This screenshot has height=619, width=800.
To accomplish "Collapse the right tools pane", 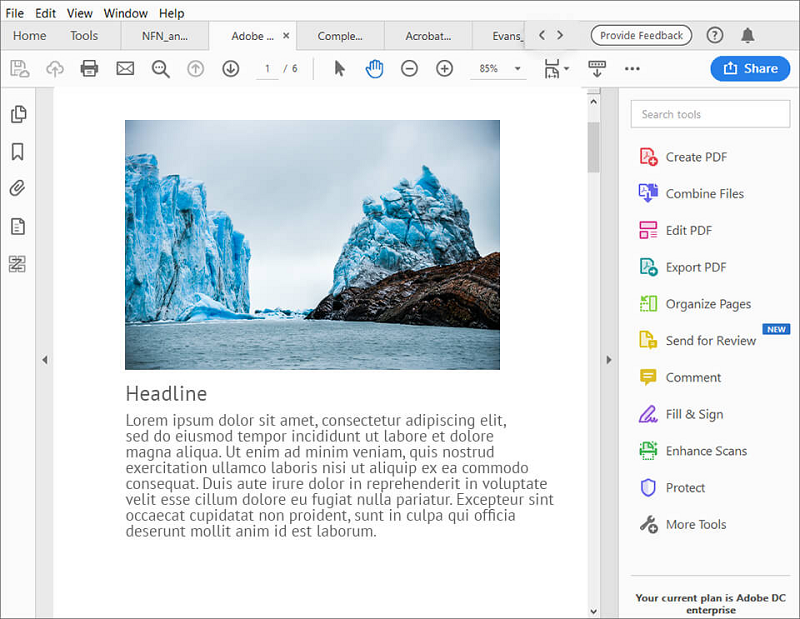I will (609, 360).
